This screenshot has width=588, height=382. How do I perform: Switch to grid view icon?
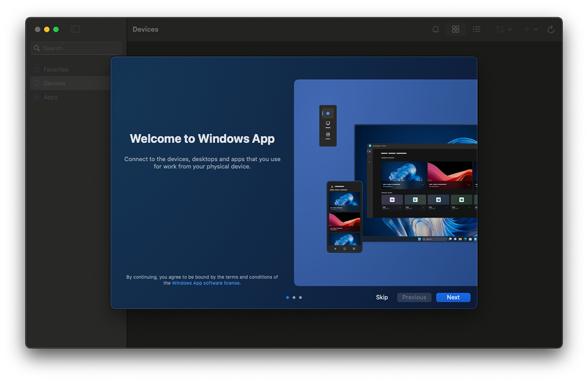[x=455, y=29]
